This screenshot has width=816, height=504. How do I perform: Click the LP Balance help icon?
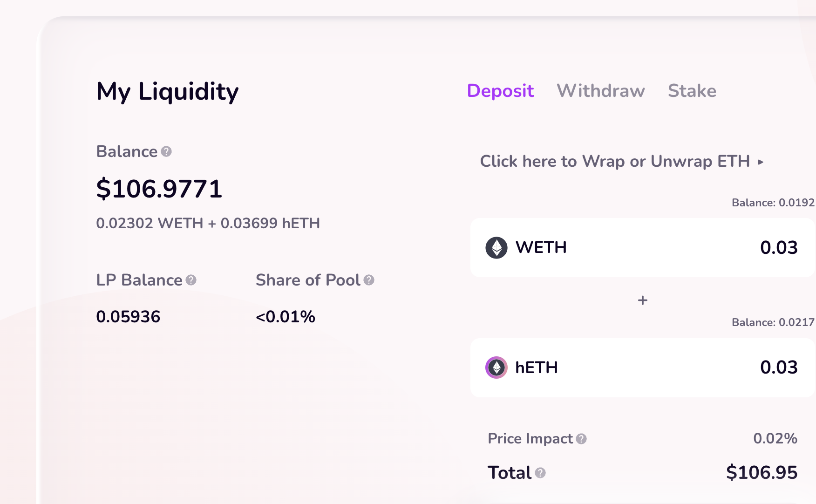[191, 280]
